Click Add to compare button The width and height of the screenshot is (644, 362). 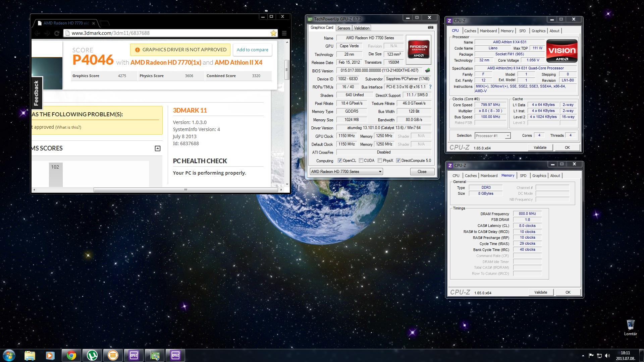tap(252, 50)
